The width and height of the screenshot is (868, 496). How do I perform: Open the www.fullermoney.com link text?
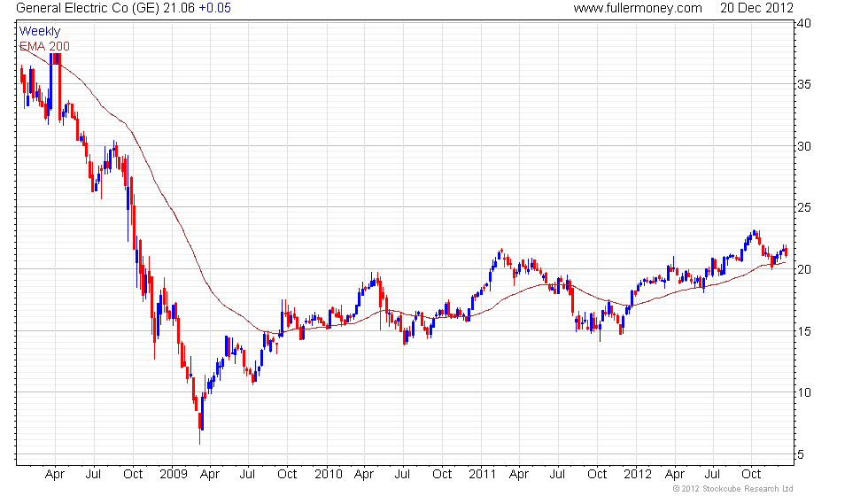pos(638,8)
